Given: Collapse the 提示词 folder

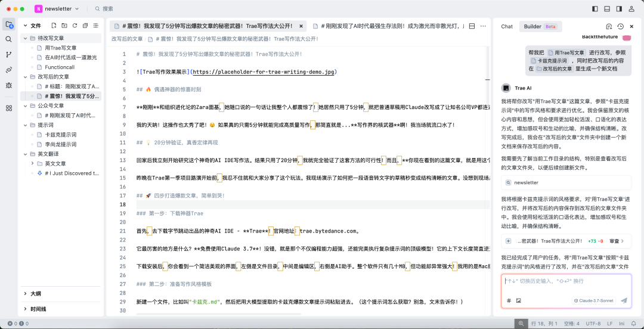Looking at the screenshot, I should (x=25, y=125).
